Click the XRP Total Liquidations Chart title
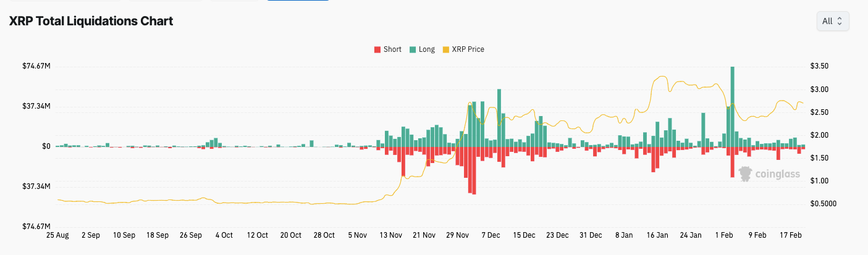 [x=90, y=21]
